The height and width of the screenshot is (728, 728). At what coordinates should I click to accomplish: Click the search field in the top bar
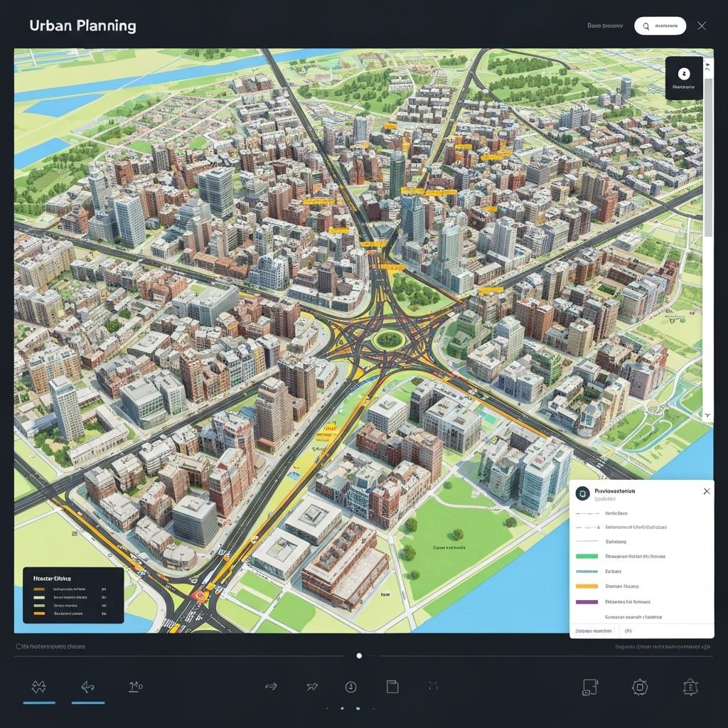tap(660, 26)
